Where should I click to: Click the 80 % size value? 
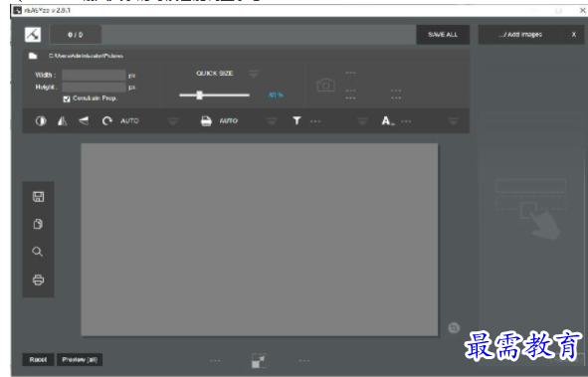[276, 95]
